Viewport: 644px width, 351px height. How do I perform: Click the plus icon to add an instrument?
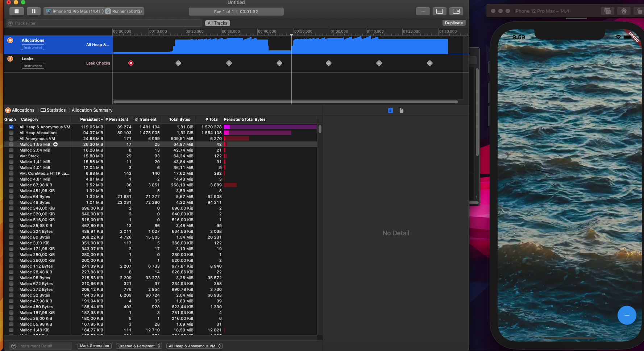(x=423, y=11)
